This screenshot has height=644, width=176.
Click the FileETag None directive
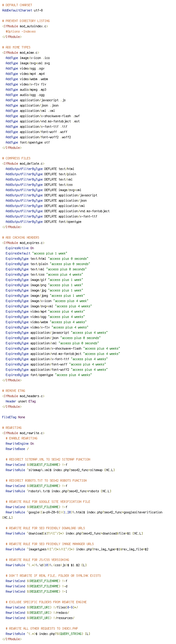(x=13, y=417)
